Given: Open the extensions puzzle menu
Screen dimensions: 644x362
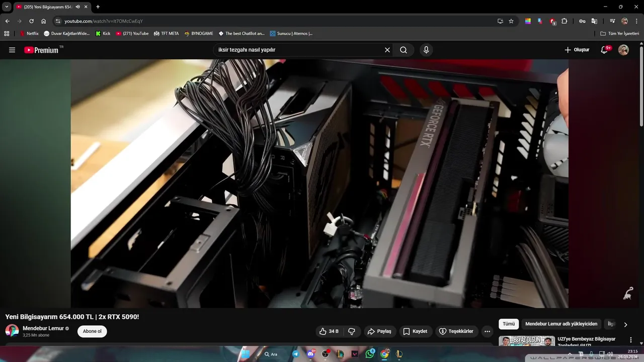Looking at the screenshot, I should (x=565, y=21).
